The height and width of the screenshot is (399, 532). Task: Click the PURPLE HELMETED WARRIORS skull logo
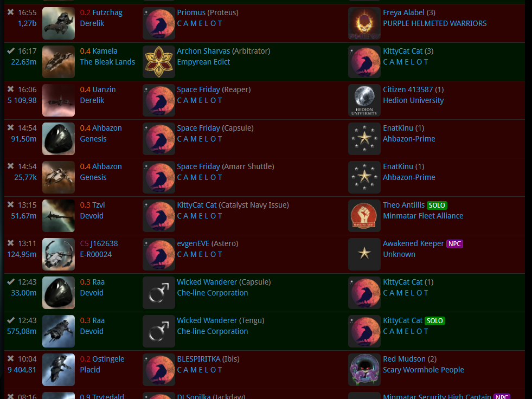pos(364,23)
